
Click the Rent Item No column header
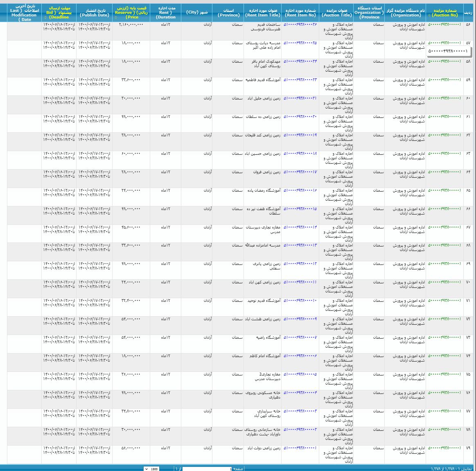pyautogui.click(x=300, y=13)
